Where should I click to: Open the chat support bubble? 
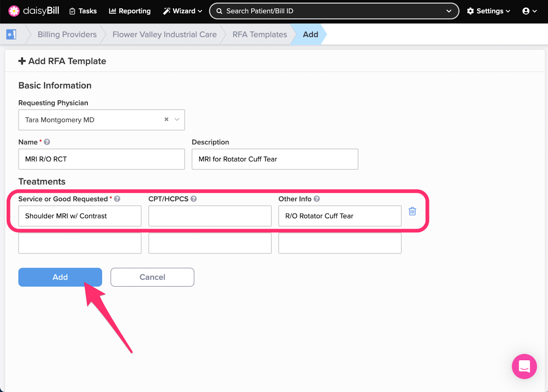tap(524, 366)
